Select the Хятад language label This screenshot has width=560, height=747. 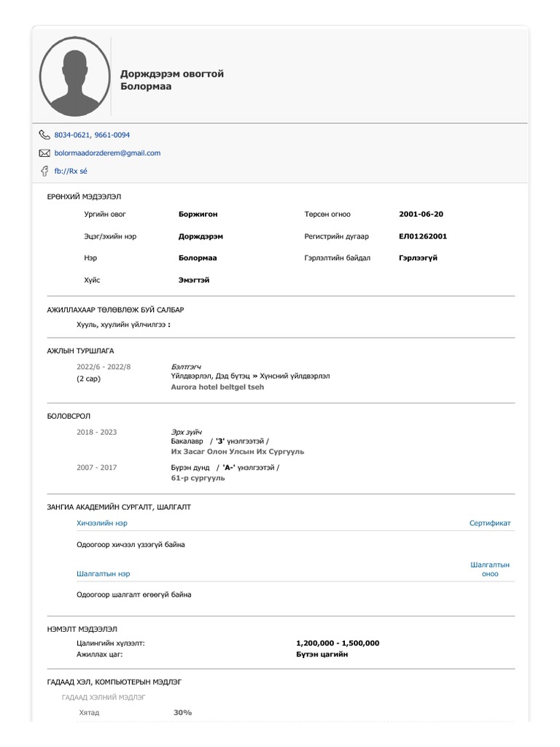89,713
